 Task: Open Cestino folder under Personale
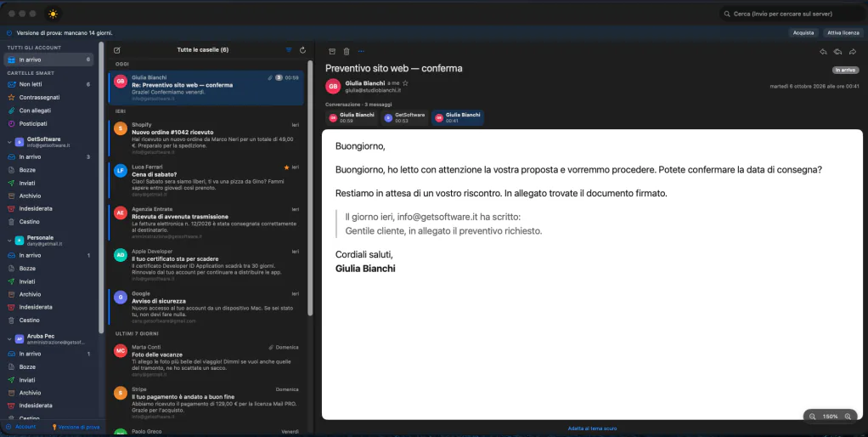click(x=48, y=321)
